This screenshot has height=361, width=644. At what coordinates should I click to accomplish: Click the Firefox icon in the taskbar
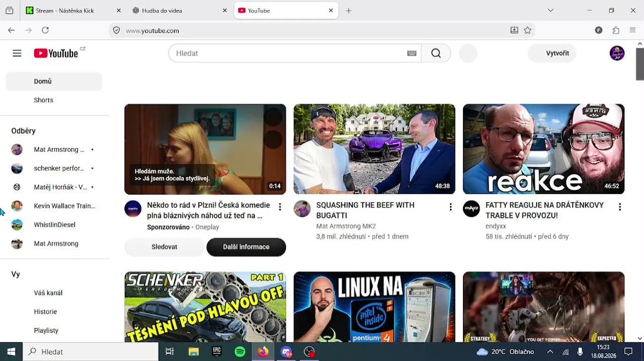click(x=263, y=352)
